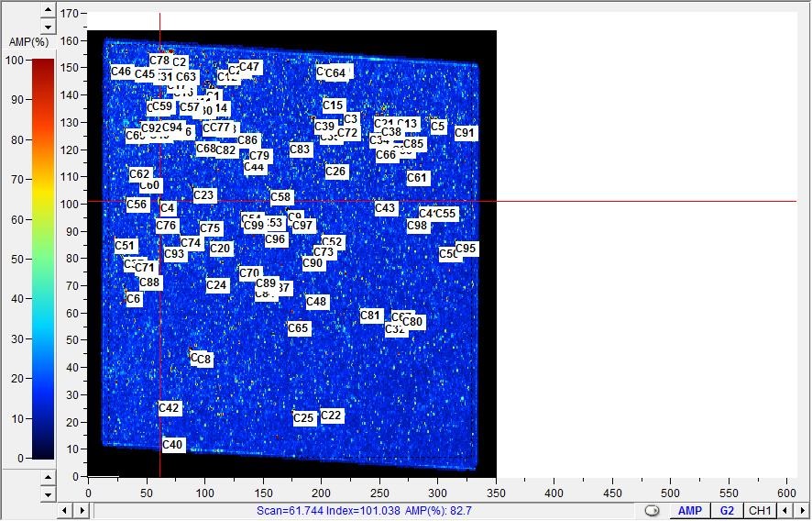This screenshot has height=521, width=812.
Task: Click indication label C22
Action: (332, 416)
